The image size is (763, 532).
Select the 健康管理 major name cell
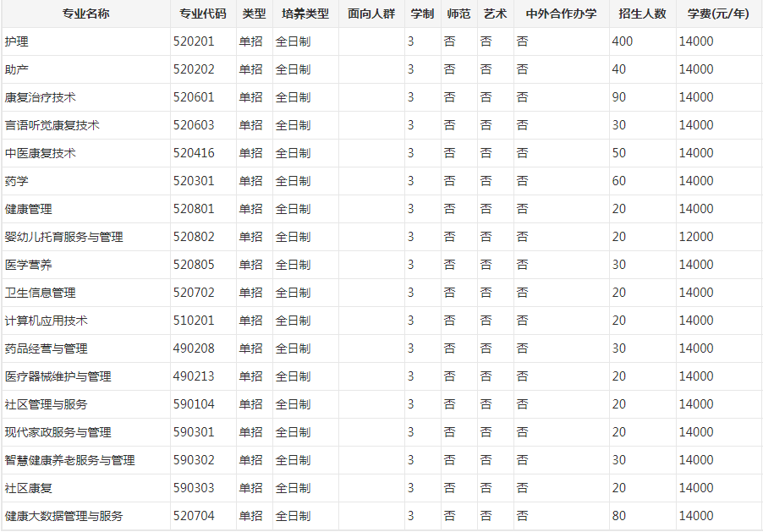click(x=85, y=209)
